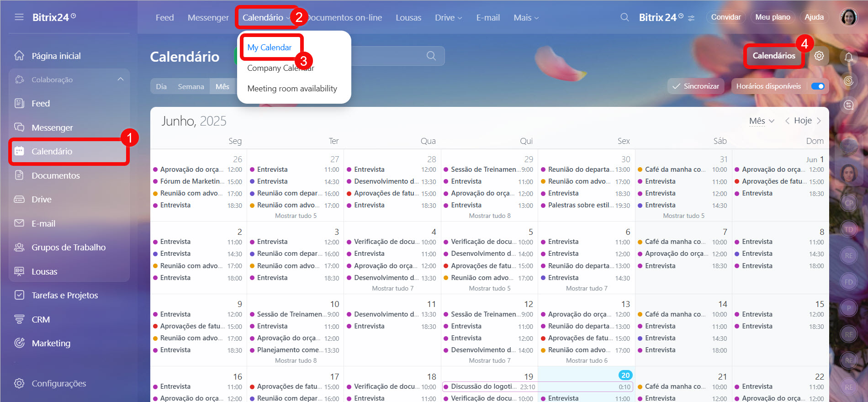
Task: Click Meu plano button
Action: click(773, 17)
